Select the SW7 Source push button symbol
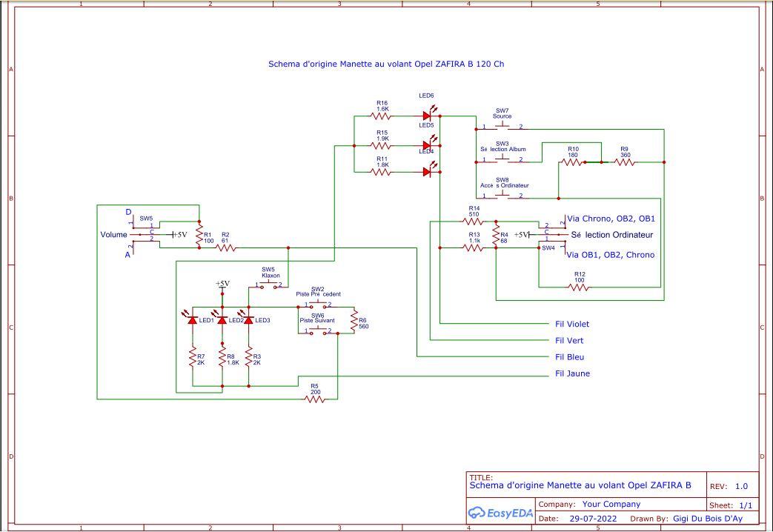Screen dimensions: 773x532 502,127
